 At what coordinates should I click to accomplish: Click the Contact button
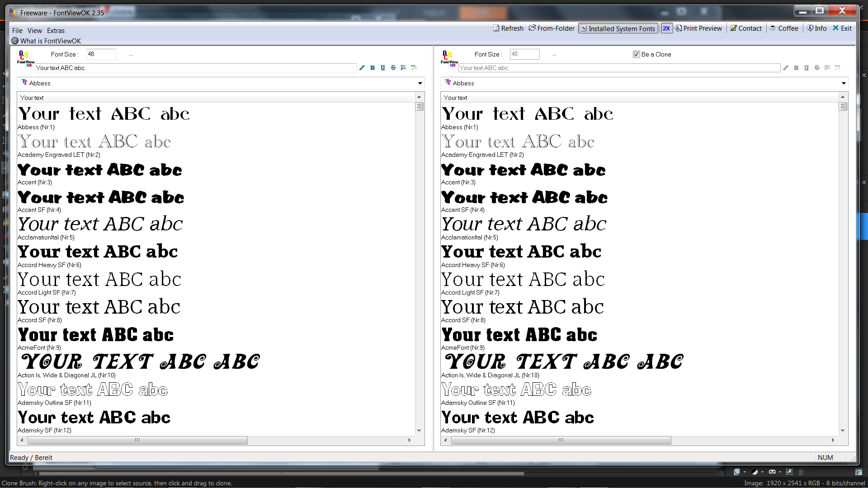tap(746, 28)
